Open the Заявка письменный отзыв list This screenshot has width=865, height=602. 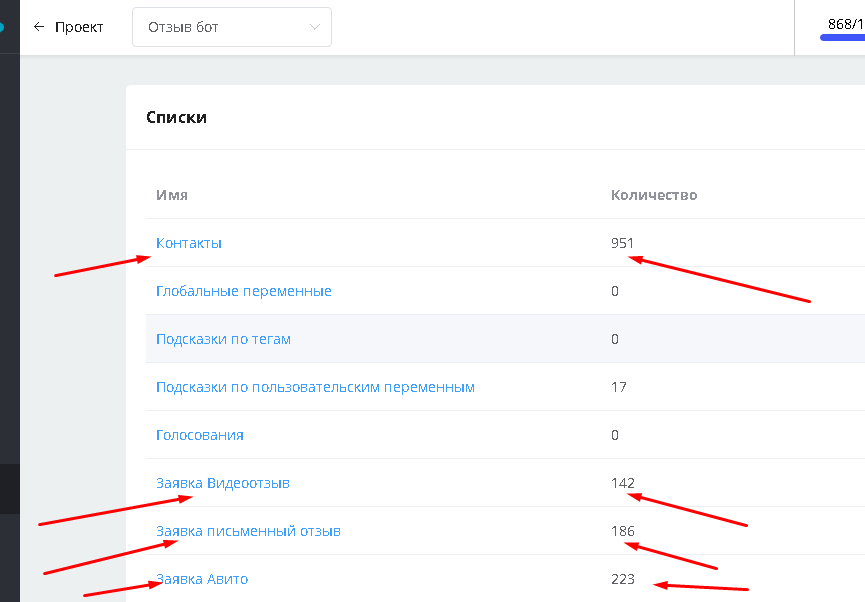(248, 531)
